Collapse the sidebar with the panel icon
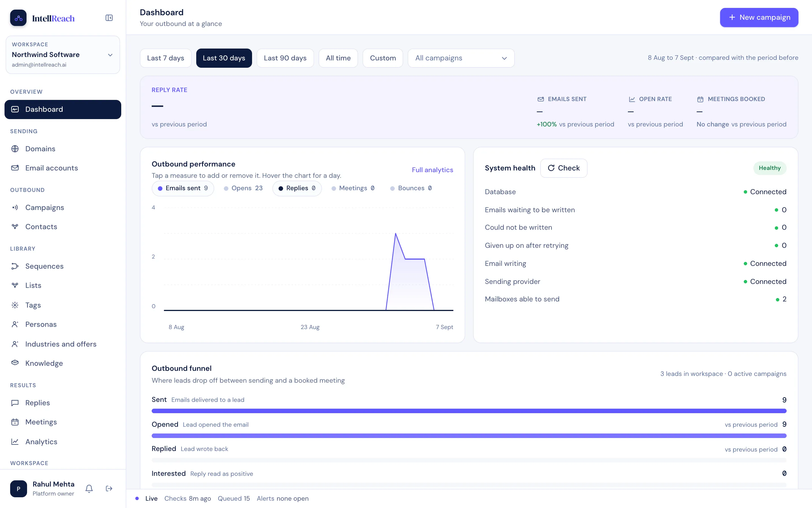Screen dimensions: 812x508 pos(109,18)
